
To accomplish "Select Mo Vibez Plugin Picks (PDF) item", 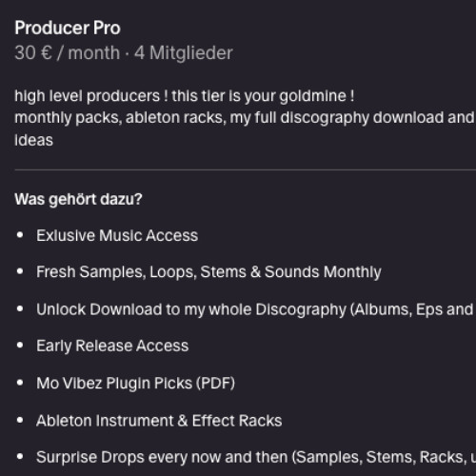I will (136, 384).
